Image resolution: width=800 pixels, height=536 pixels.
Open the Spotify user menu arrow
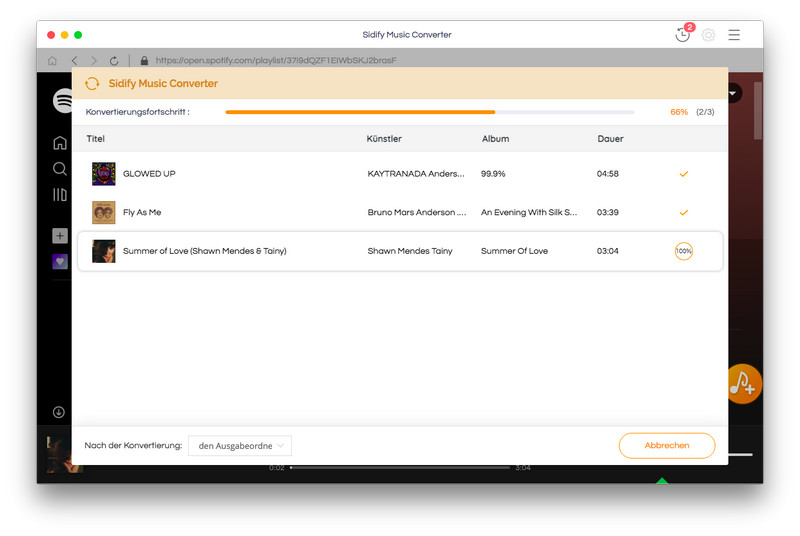click(x=734, y=93)
